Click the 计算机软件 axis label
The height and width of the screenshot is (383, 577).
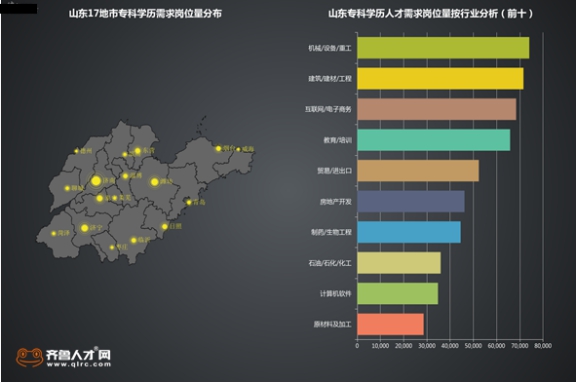tap(335, 294)
